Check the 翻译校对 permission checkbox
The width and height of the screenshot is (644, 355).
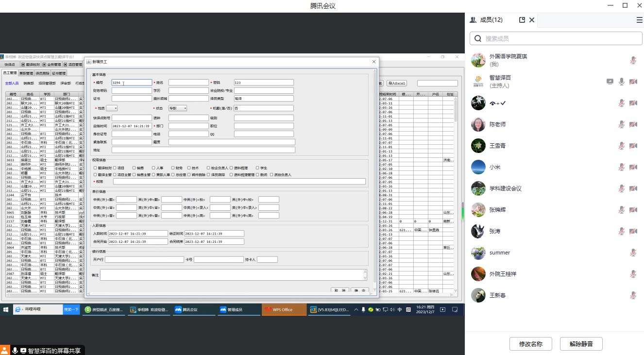pos(96,168)
